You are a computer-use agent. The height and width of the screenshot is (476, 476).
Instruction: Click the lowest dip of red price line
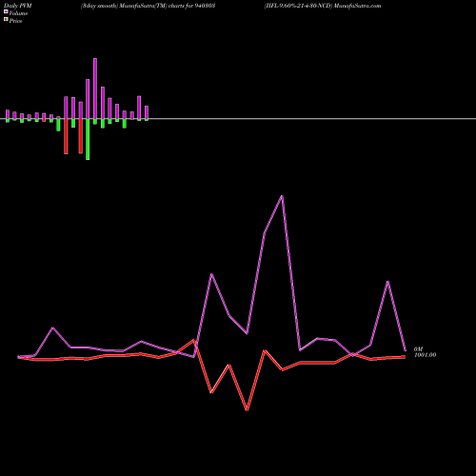point(247,409)
